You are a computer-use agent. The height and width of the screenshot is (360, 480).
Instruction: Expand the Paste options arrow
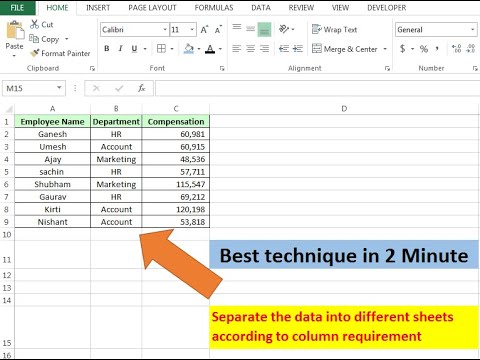(x=14, y=56)
